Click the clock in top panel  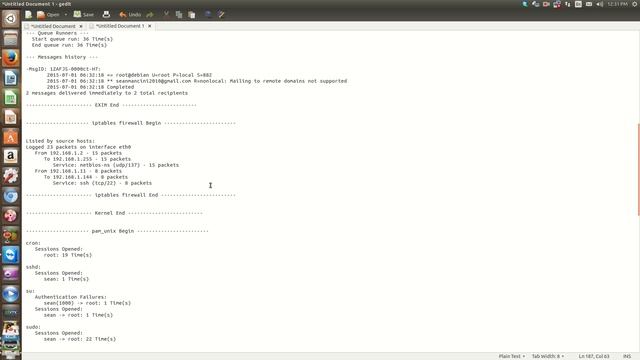(617, 4)
